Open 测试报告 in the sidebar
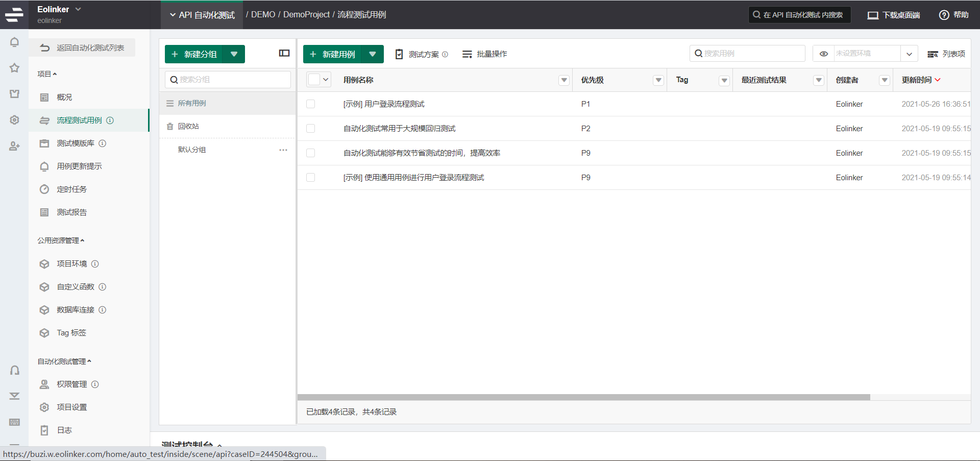 coord(71,212)
